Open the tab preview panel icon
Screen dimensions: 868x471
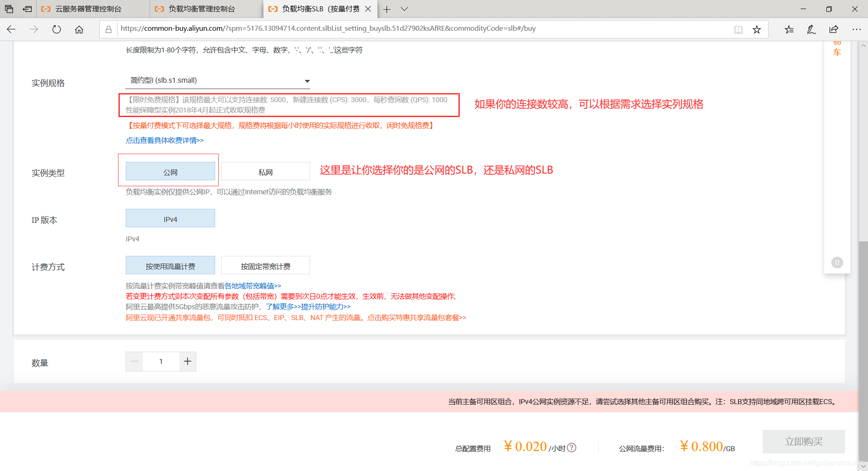point(9,9)
